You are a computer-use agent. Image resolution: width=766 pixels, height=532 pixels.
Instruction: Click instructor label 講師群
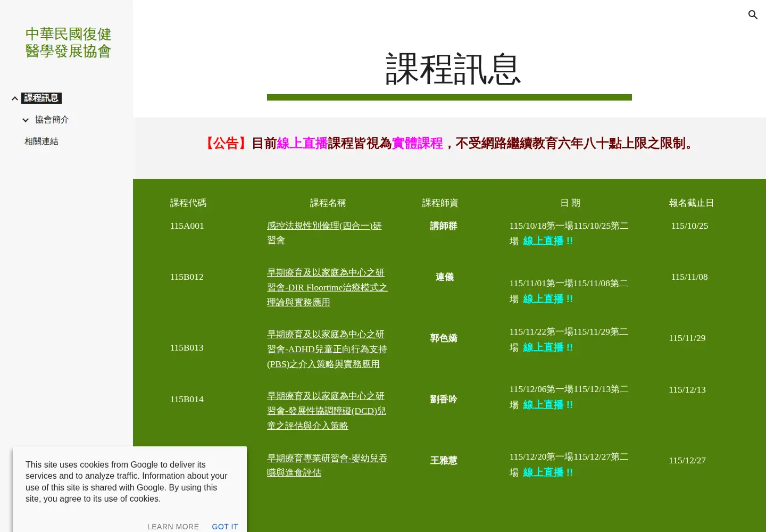[444, 226]
